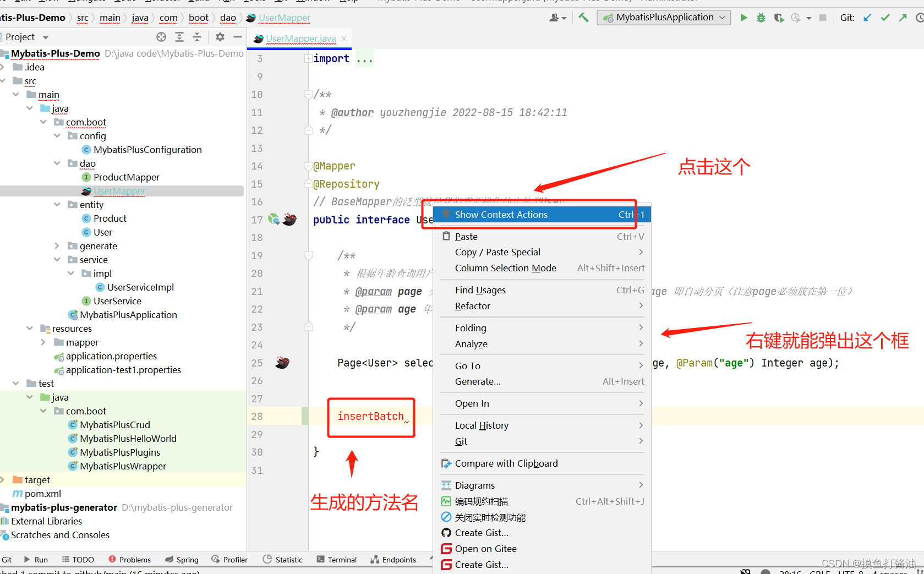Click the MyBatis bird gutter icon on line 17
Viewport: 924px width, 574px height.
pos(290,220)
